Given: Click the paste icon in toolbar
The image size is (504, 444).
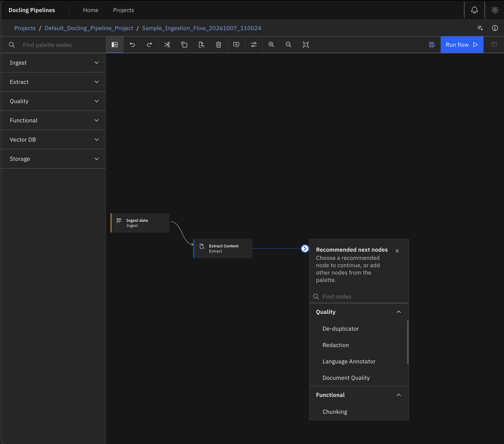Looking at the screenshot, I should [201, 45].
